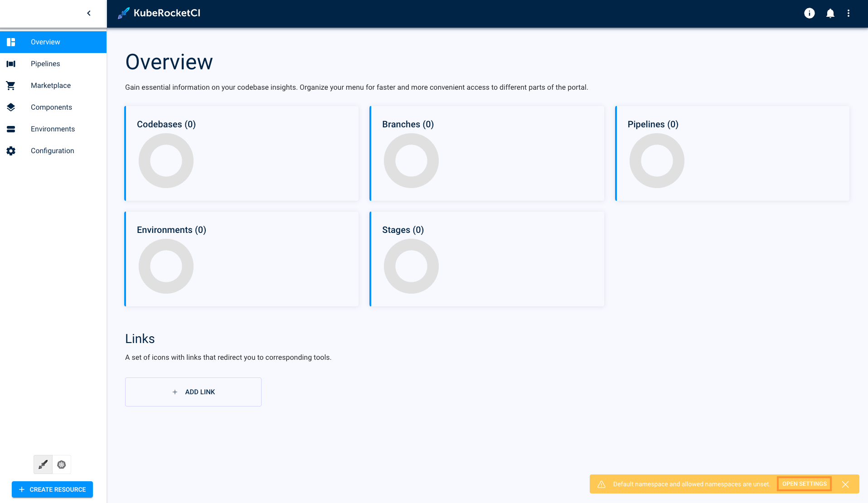The height and width of the screenshot is (503, 868).
Task: Click the Environments sidebar icon
Action: point(11,129)
